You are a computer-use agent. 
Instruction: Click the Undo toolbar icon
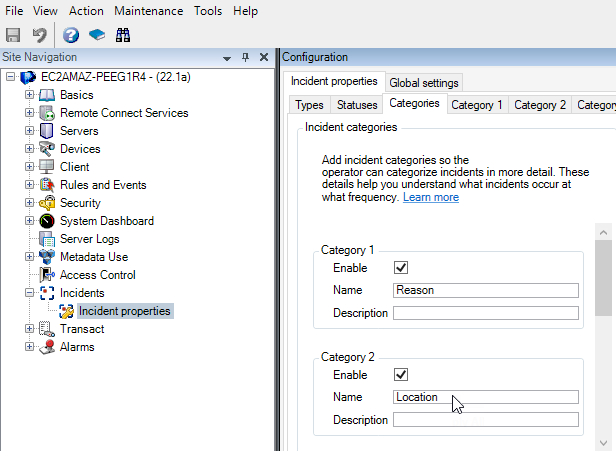pyautogui.click(x=40, y=35)
